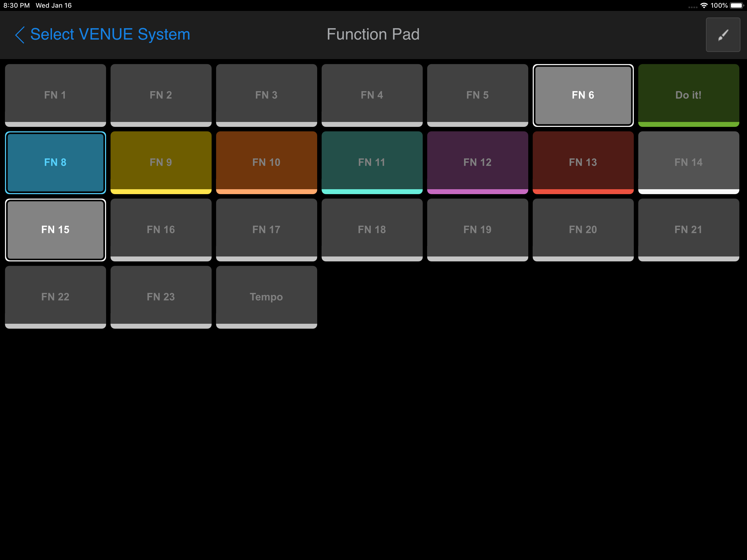The width and height of the screenshot is (747, 560).
Task: Trigger the FN 18 pad
Action: (372, 230)
